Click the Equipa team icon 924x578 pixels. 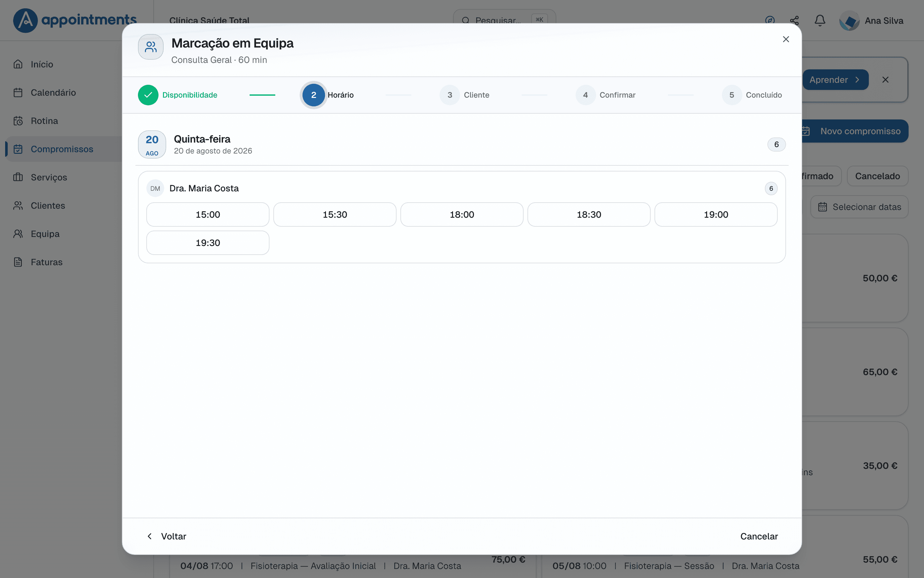pyautogui.click(x=18, y=234)
